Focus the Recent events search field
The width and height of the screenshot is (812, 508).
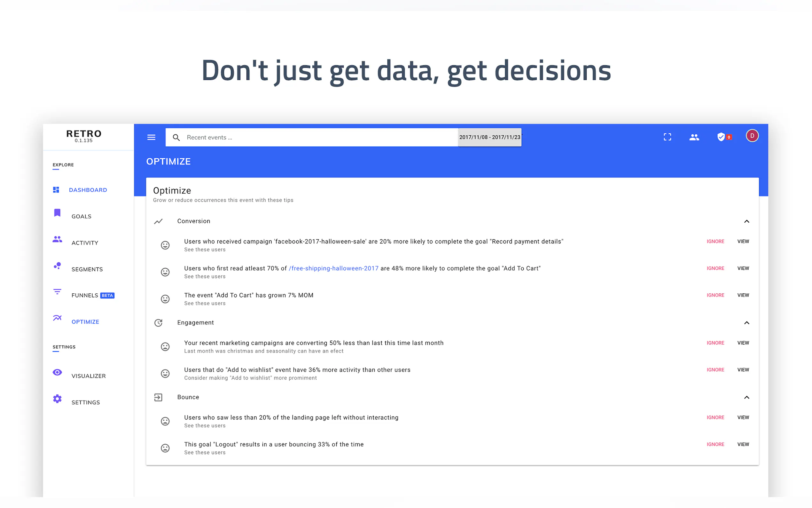pos(319,138)
